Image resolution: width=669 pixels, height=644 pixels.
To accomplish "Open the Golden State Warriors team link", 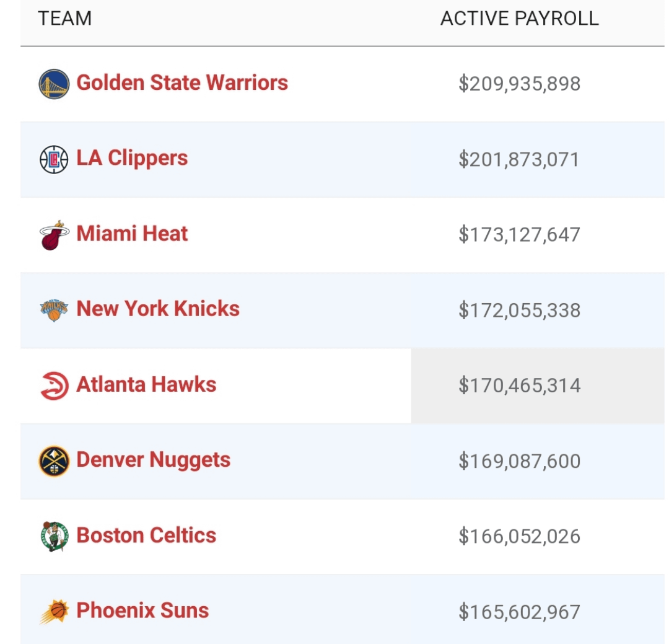I will (x=182, y=82).
